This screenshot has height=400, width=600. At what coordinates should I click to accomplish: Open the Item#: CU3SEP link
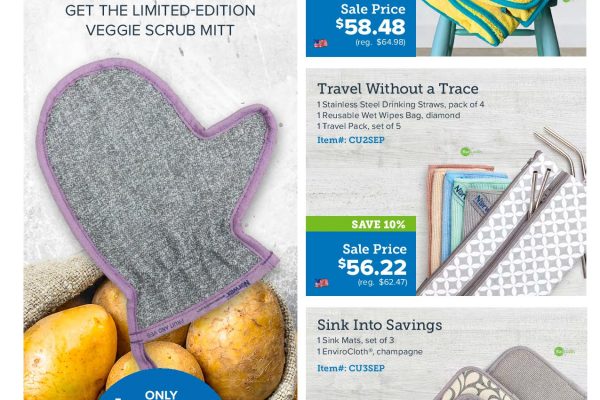pyautogui.click(x=351, y=368)
